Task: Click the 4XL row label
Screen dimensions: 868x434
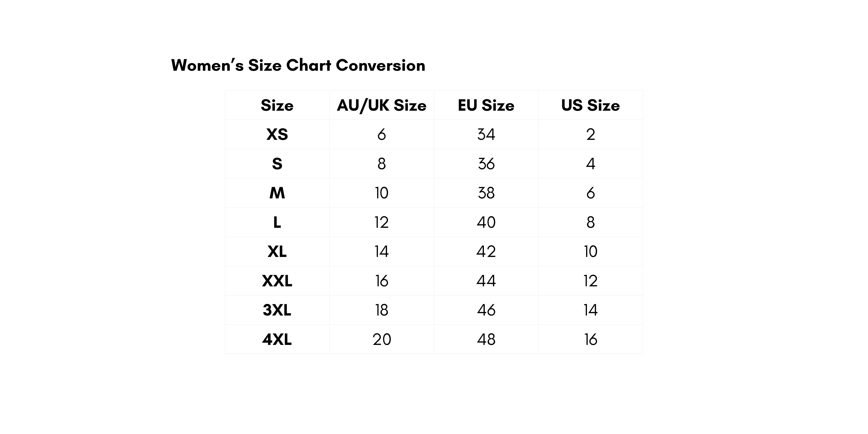Action: [277, 339]
